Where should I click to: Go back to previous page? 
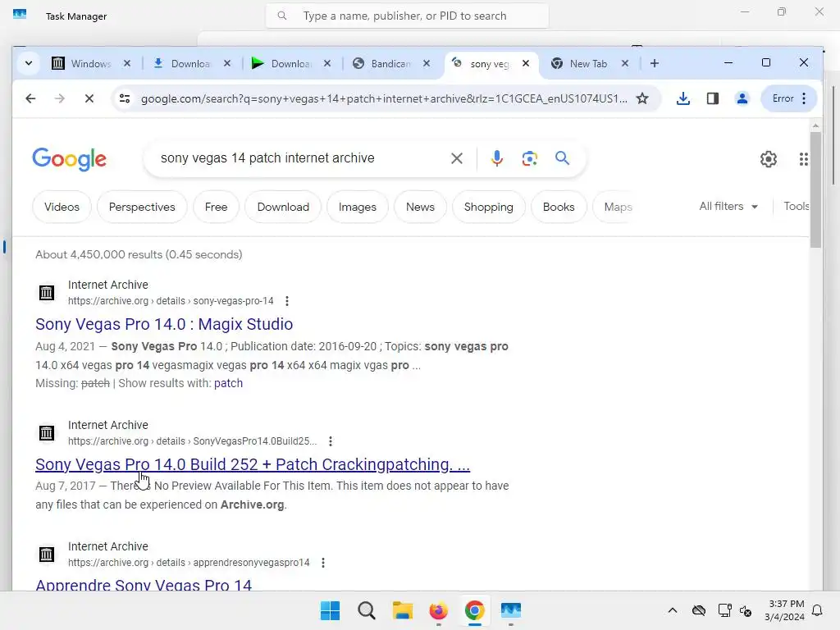pos(30,98)
